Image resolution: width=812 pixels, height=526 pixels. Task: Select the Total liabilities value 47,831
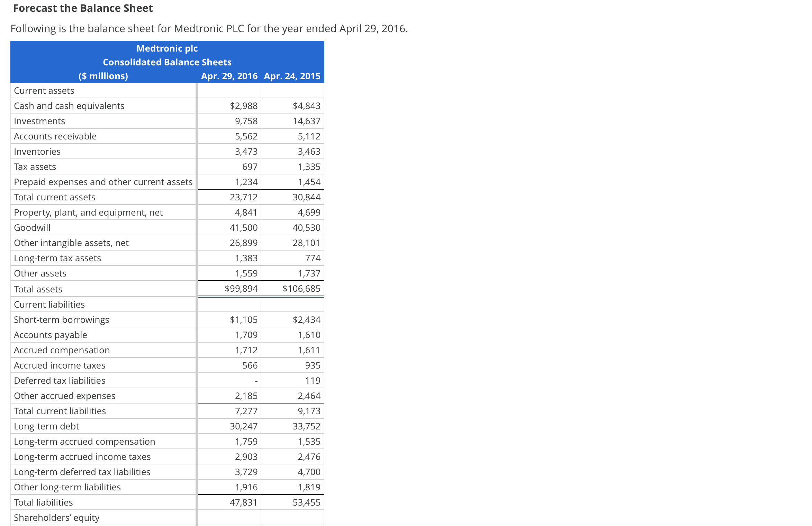point(244,502)
